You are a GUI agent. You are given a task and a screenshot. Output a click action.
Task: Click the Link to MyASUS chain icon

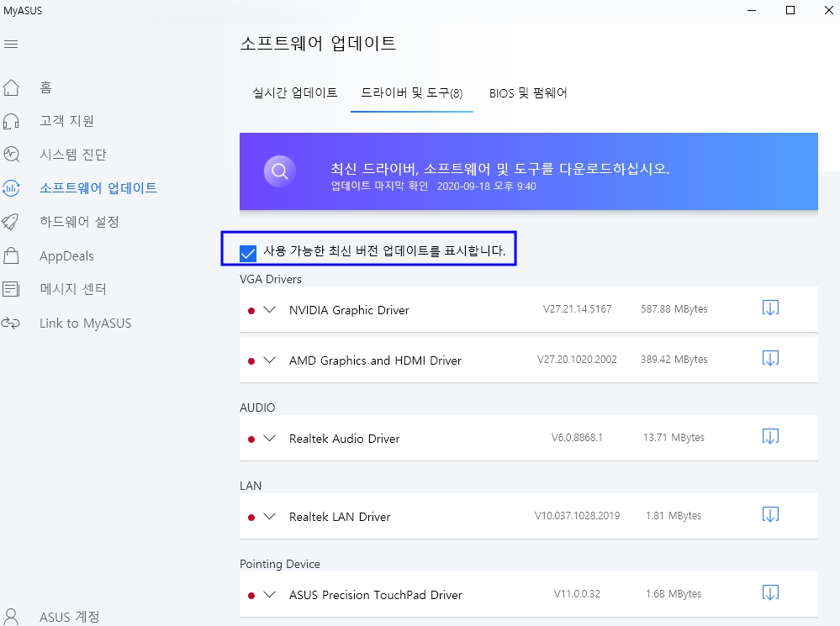pyautogui.click(x=11, y=323)
